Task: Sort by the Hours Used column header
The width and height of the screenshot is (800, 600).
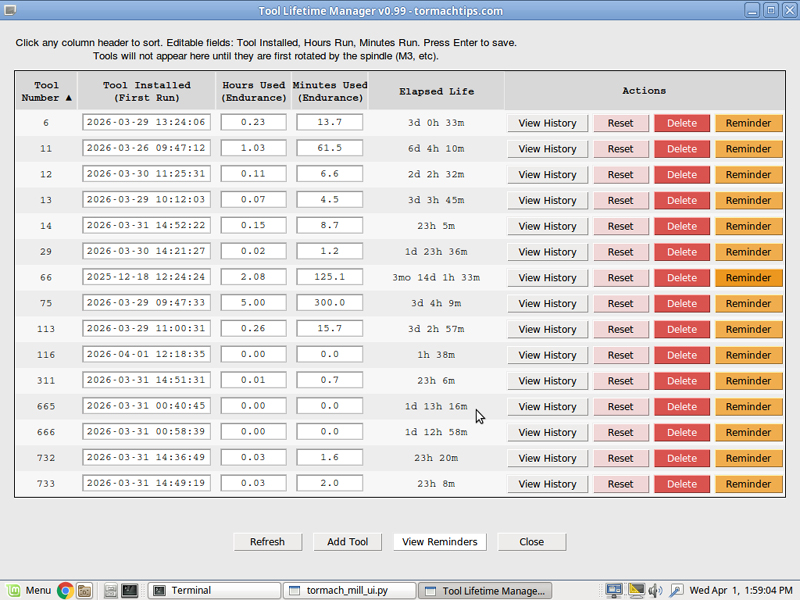Action: click(x=254, y=91)
